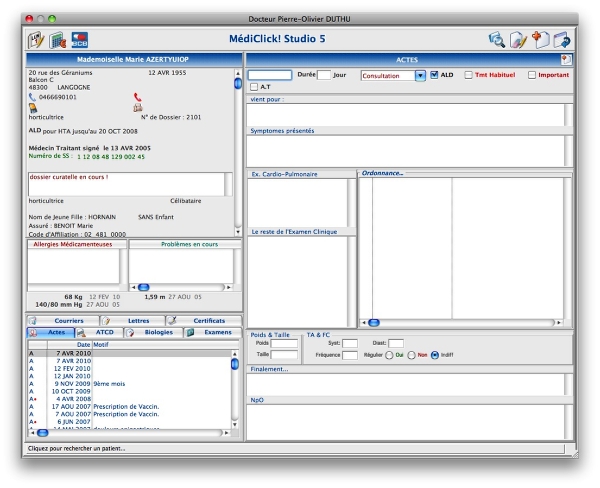Click the BCB drug database icon
Viewport: 600px width, 488px height.
[80, 40]
